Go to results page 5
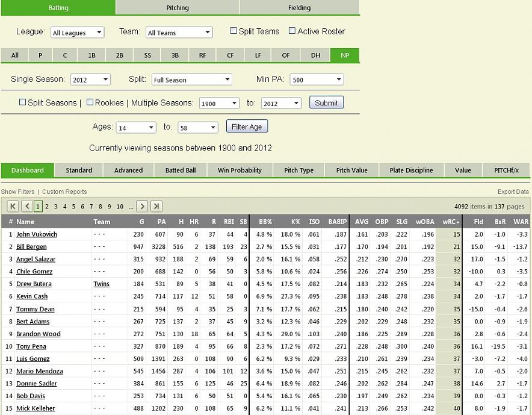 [x=73, y=207]
